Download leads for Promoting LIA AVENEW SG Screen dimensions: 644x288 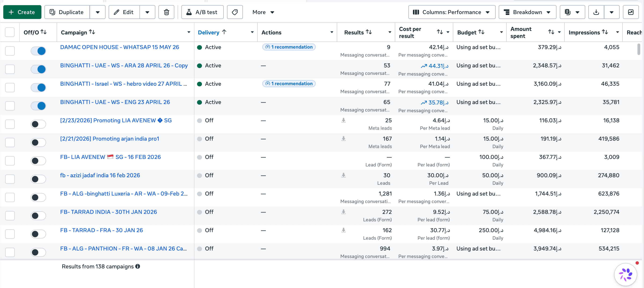coord(344,120)
